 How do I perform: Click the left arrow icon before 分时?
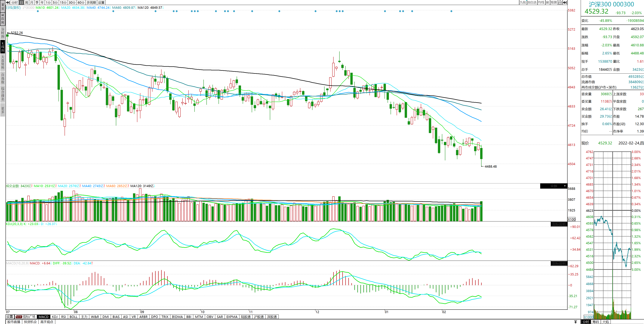pyautogui.click(x=8, y=3)
